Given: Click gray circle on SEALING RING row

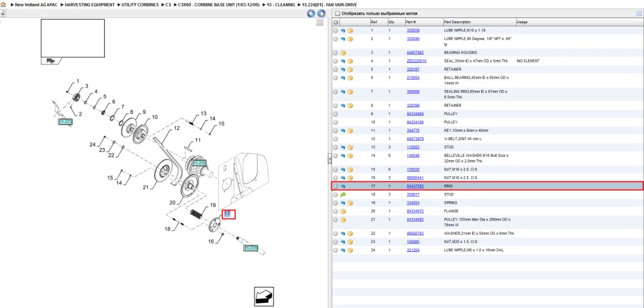Looking at the screenshot, I should point(336,92).
